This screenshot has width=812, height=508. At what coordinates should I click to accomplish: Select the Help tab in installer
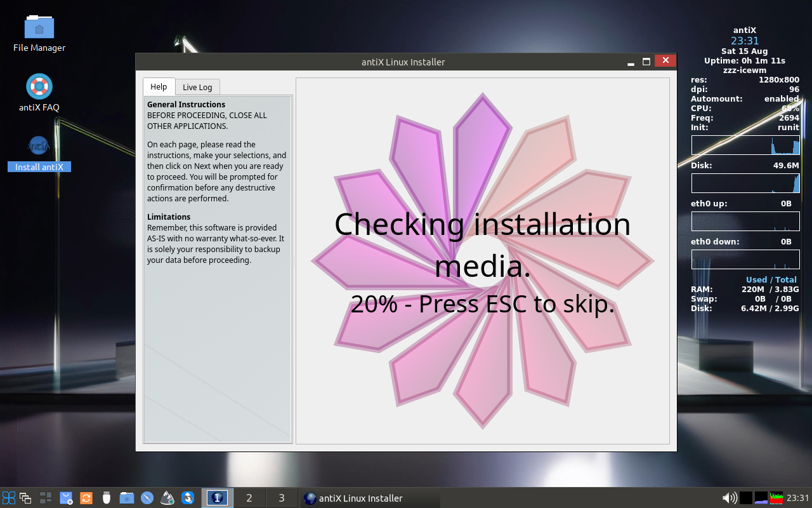(x=159, y=87)
